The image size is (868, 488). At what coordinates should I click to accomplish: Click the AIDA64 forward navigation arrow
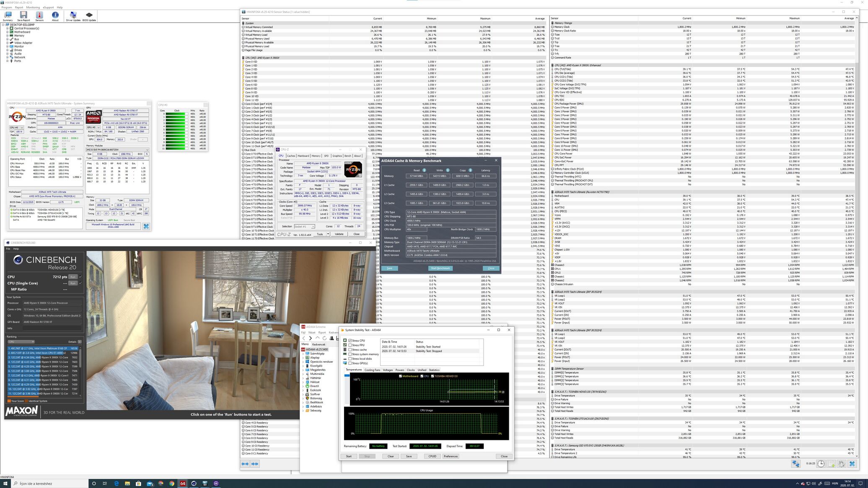[x=310, y=338]
